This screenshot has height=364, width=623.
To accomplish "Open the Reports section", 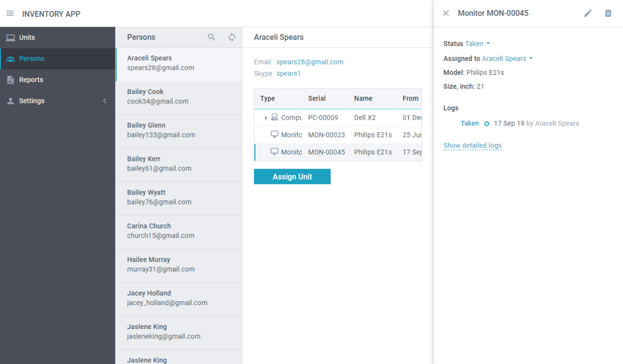I will [x=58, y=80].
